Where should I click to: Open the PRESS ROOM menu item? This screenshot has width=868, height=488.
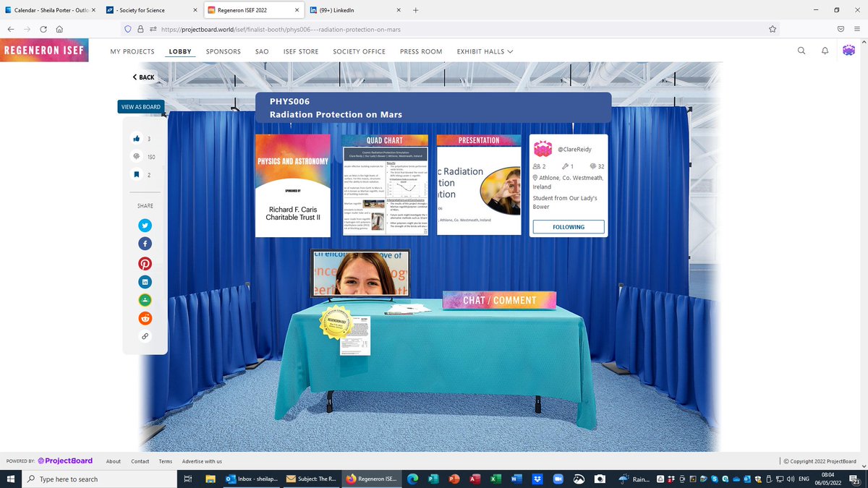[x=420, y=51]
